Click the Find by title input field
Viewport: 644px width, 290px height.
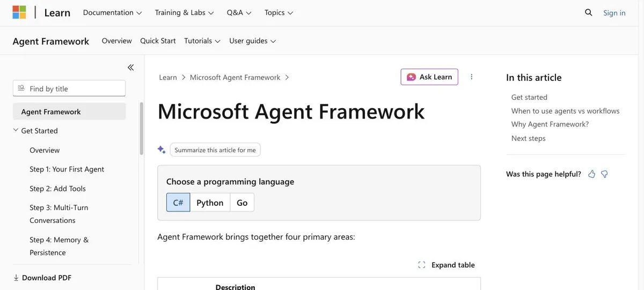point(69,88)
